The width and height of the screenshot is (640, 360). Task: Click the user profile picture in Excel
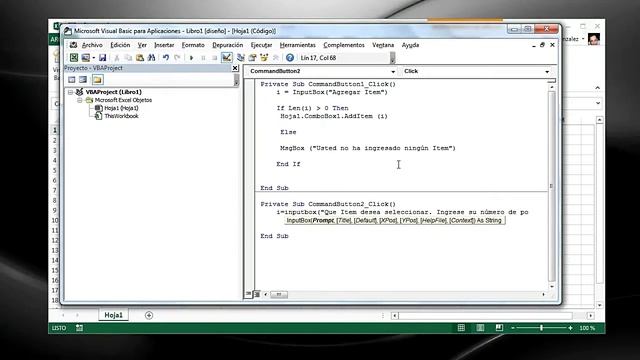point(594,39)
